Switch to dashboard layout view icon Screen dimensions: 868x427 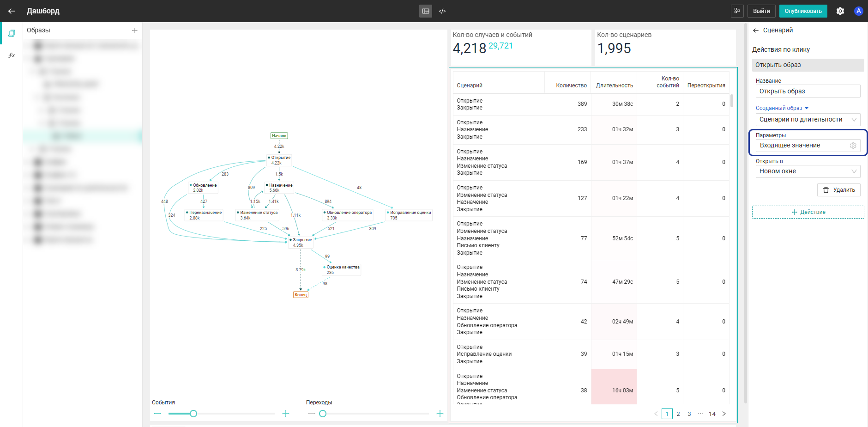point(426,11)
